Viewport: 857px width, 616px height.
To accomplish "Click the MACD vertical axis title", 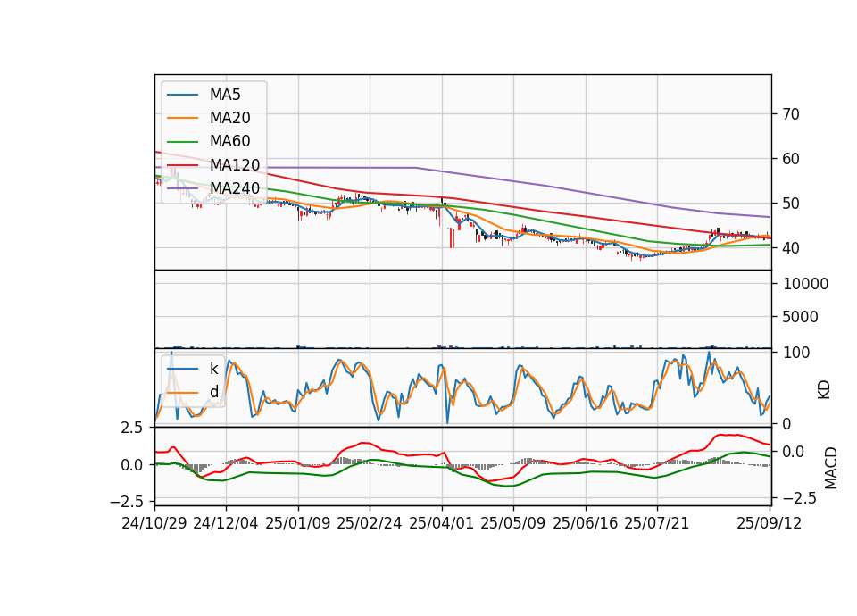I will [x=831, y=468].
